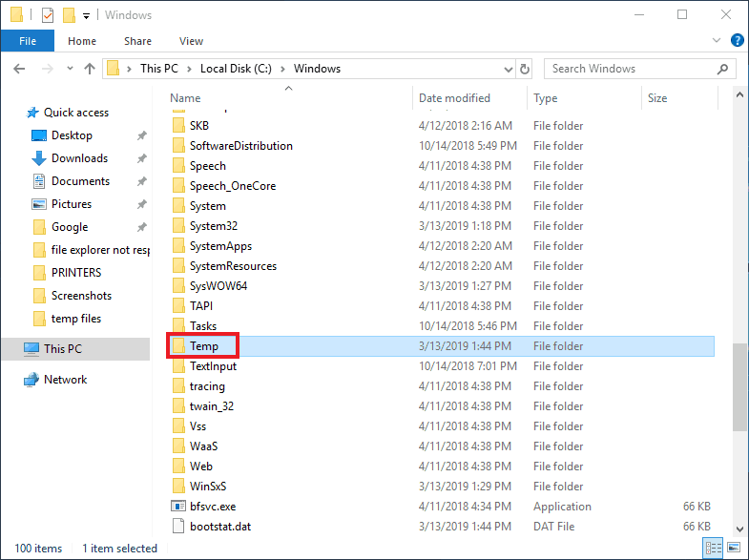Switch to Details view in status bar
The height and width of the screenshot is (560, 749).
[x=713, y=548]
